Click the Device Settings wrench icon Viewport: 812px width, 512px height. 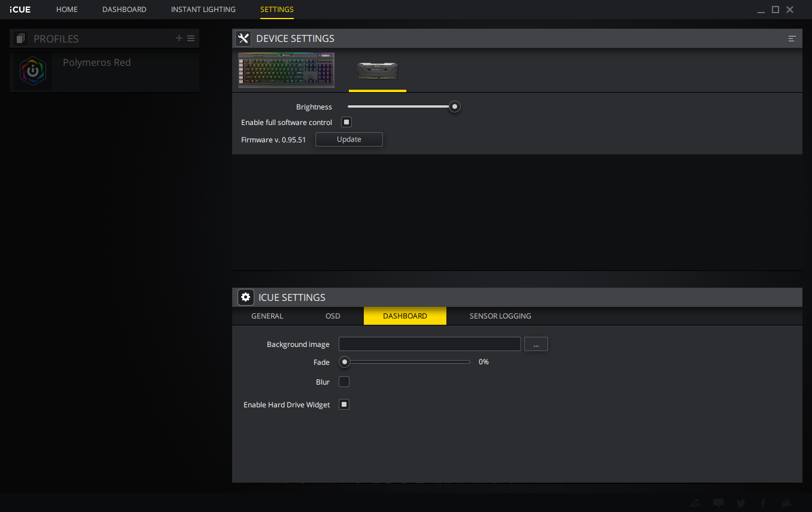coord(243,38)
